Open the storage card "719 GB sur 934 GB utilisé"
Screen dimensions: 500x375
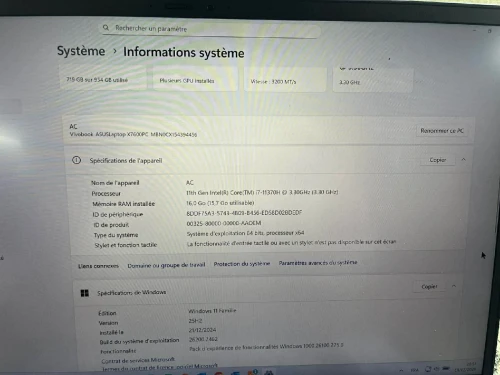pos(103,79)
